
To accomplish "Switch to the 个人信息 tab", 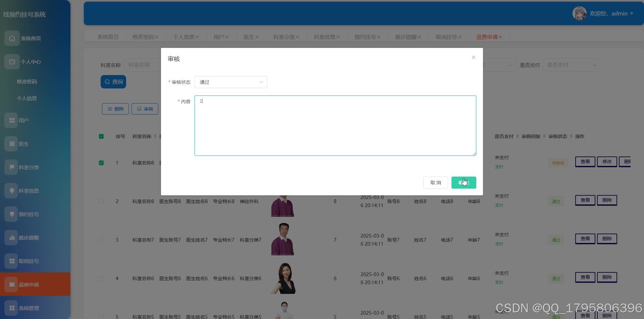I will click(x=184, y=37).
